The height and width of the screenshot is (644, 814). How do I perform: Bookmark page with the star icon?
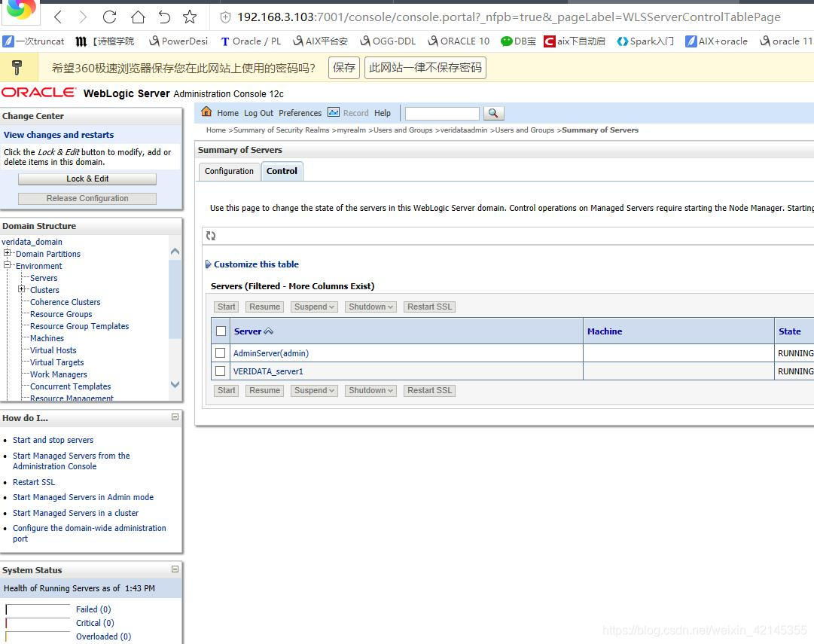point(190,17)
